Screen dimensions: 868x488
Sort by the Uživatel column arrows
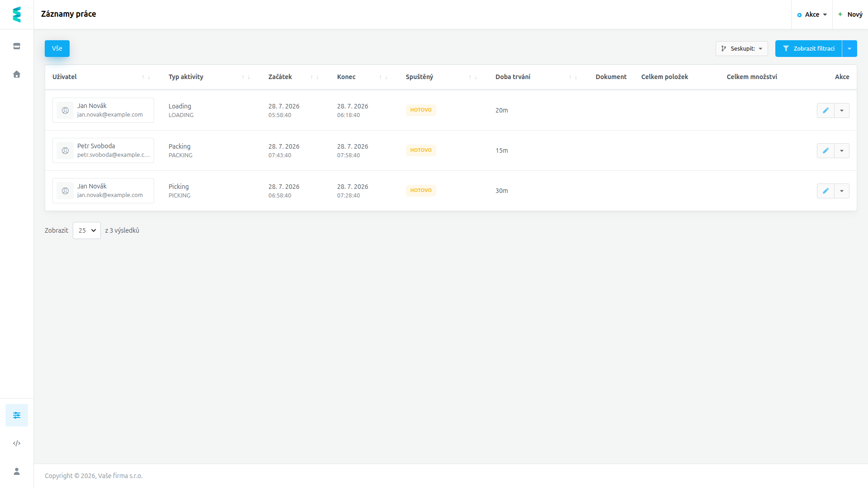146,77
